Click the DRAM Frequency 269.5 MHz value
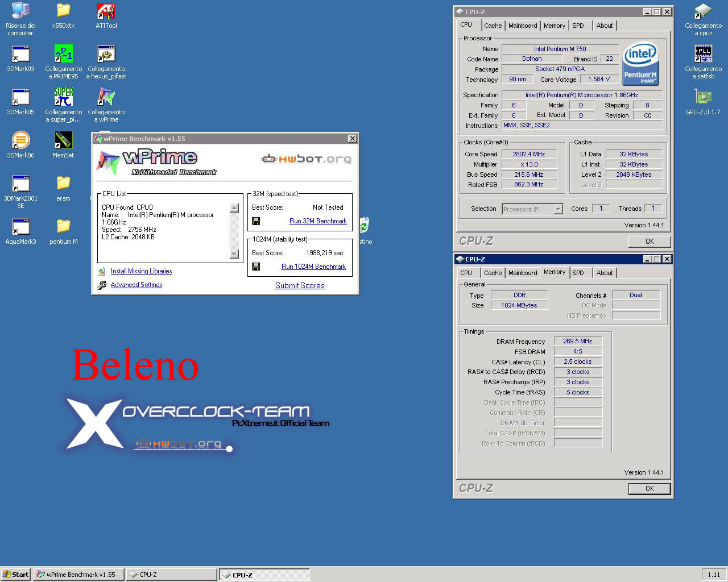Image resolution: width=728 pixels, height=582 pixels. click(578, 341)
